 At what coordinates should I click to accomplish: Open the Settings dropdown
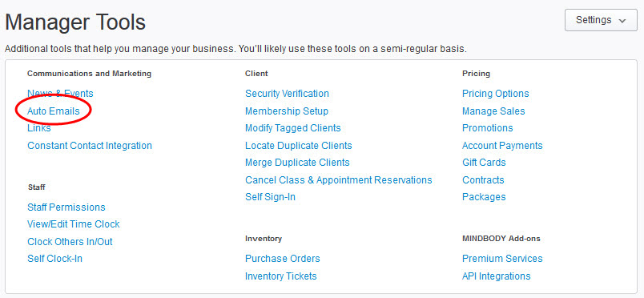[x=601, y=20]
